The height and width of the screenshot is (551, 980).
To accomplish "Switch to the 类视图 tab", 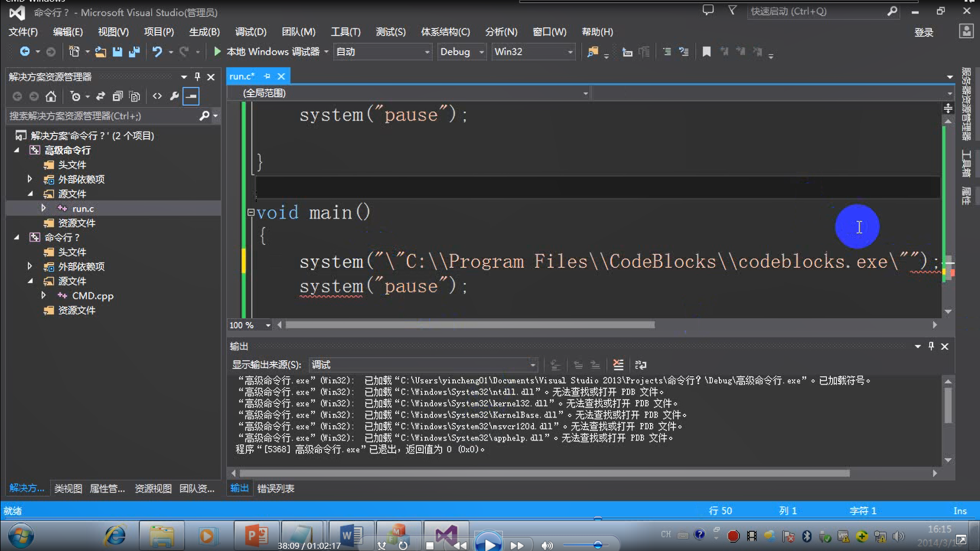I will (x=68, y=489).
